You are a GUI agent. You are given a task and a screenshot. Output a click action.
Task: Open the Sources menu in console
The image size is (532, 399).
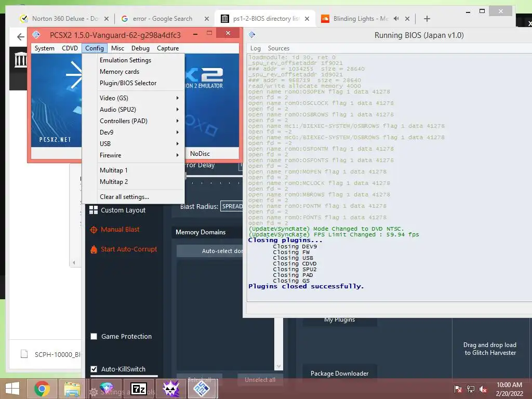(278, 48)
